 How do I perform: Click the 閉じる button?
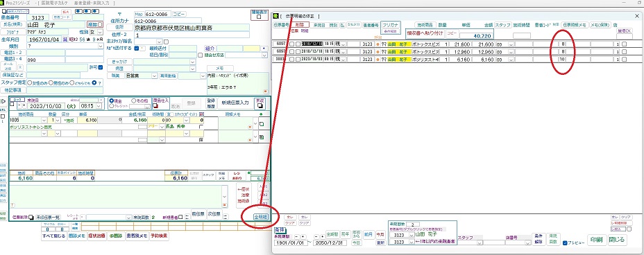618,240
